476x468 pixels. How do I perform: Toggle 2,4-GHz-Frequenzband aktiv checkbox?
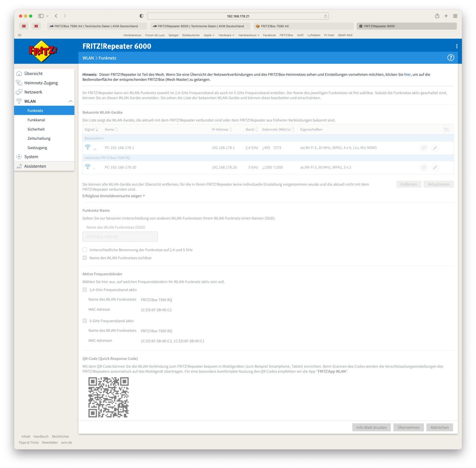point(85,290)
